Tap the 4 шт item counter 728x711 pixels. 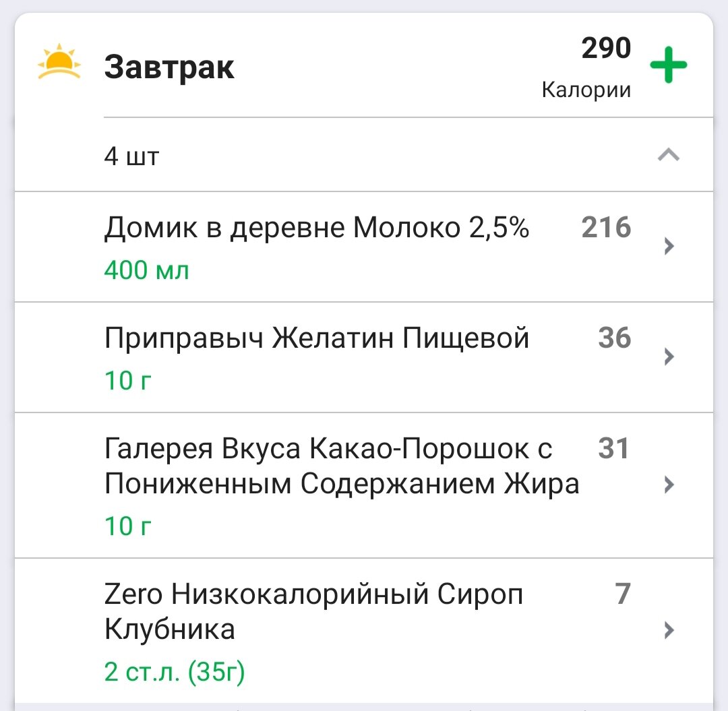click(x=132, y=156)
